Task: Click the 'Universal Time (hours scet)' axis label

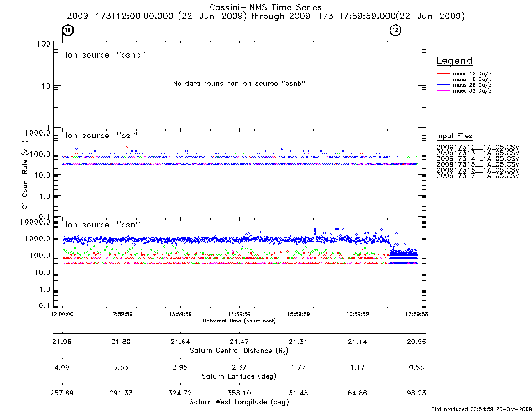Action: click(x=239, y=321)
